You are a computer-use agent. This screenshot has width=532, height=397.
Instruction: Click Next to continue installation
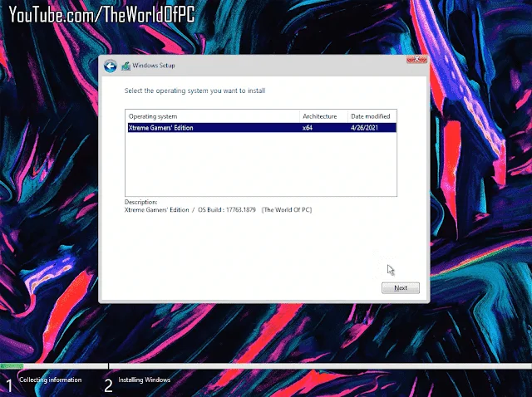[x=401, y=288]
